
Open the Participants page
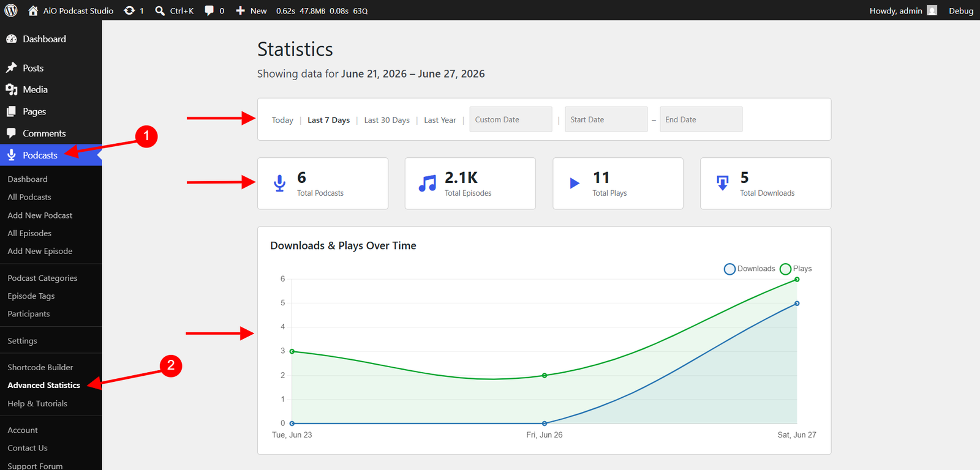click(29, 314)
